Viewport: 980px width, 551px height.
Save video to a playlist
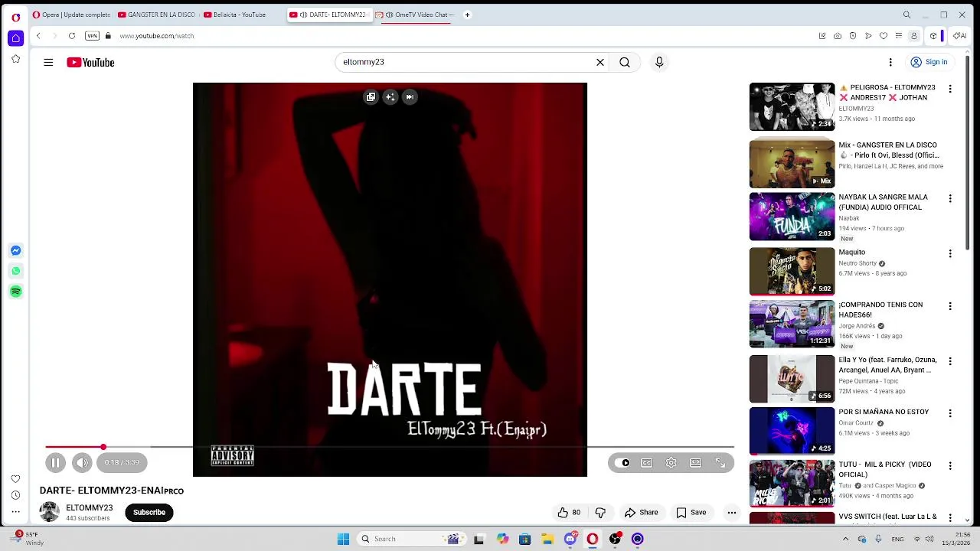691,513
